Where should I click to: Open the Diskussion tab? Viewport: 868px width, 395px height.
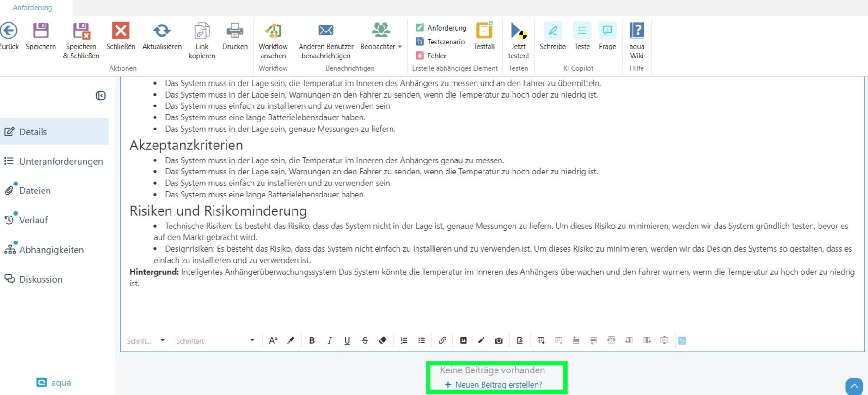[41, 279]
